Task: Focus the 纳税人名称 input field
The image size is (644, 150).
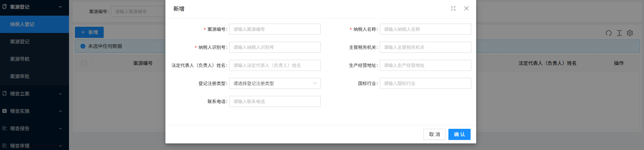Action: (x=425, y=29)
